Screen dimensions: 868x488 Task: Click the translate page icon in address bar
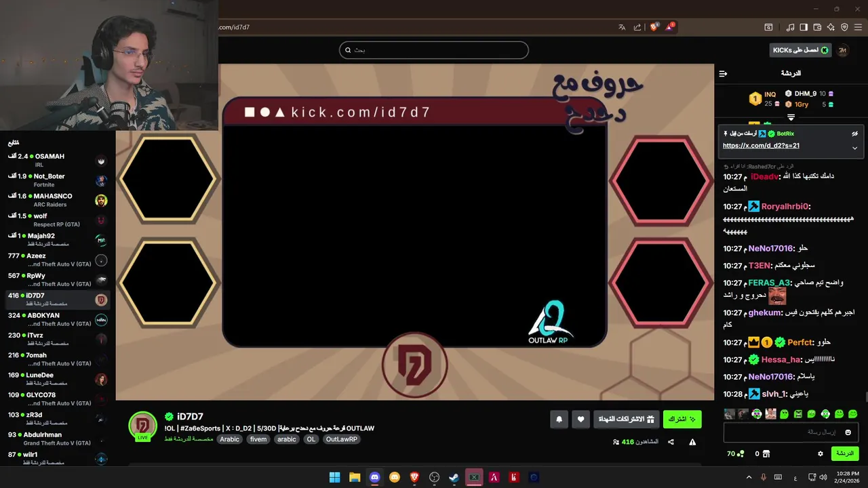622,27
